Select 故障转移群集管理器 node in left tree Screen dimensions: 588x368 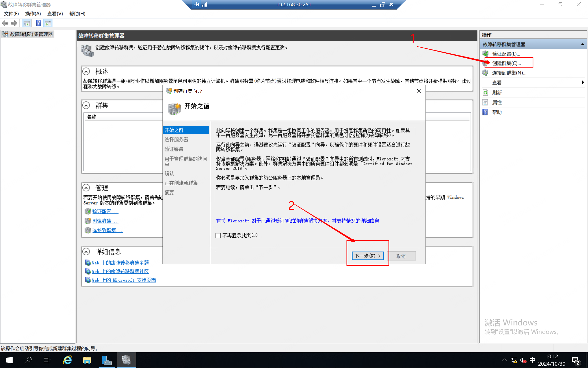pos(31,34)
